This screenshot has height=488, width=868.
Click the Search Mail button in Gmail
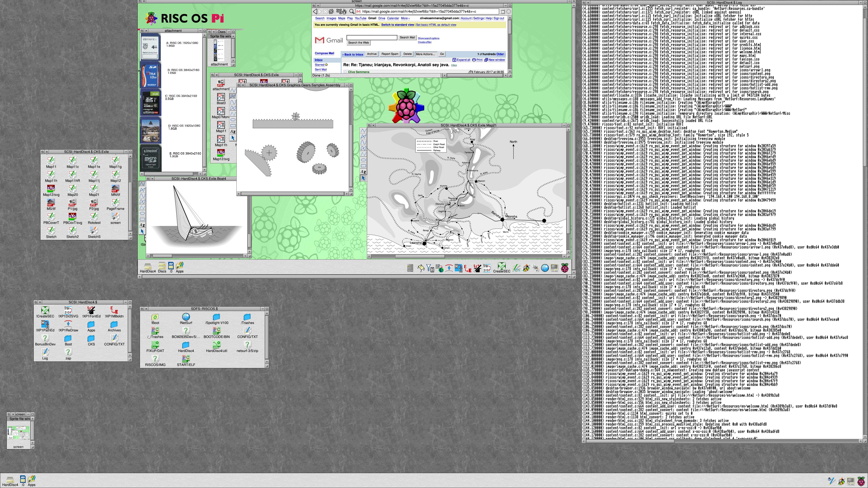407,37
